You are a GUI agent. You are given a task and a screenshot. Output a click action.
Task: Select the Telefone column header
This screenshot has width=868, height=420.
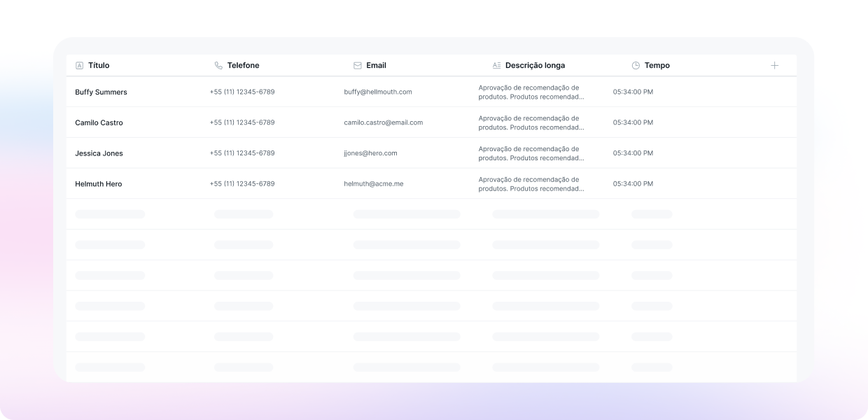pos(243,66)
